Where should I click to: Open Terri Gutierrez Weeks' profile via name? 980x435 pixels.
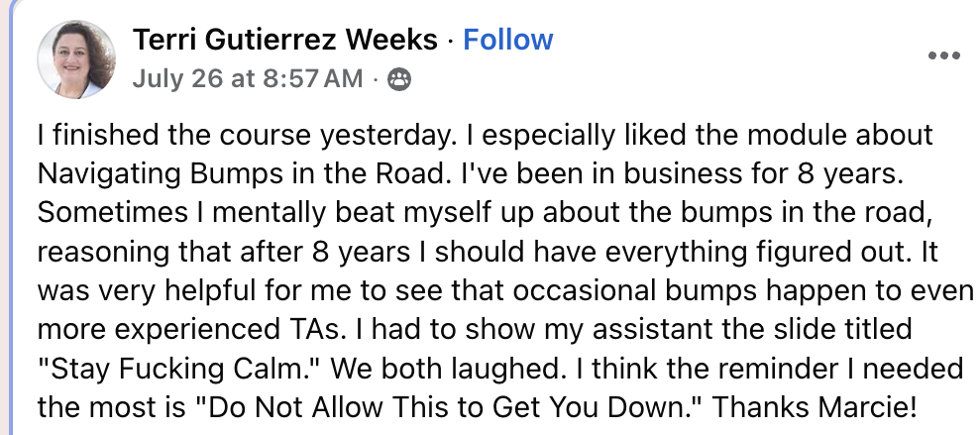[x=285, y=40]
